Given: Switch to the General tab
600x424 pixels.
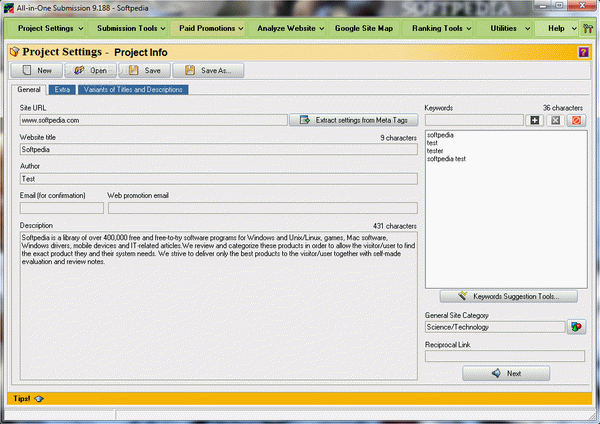Looking at the screenshot, I should pyautogui.click(x=29, y=90).
